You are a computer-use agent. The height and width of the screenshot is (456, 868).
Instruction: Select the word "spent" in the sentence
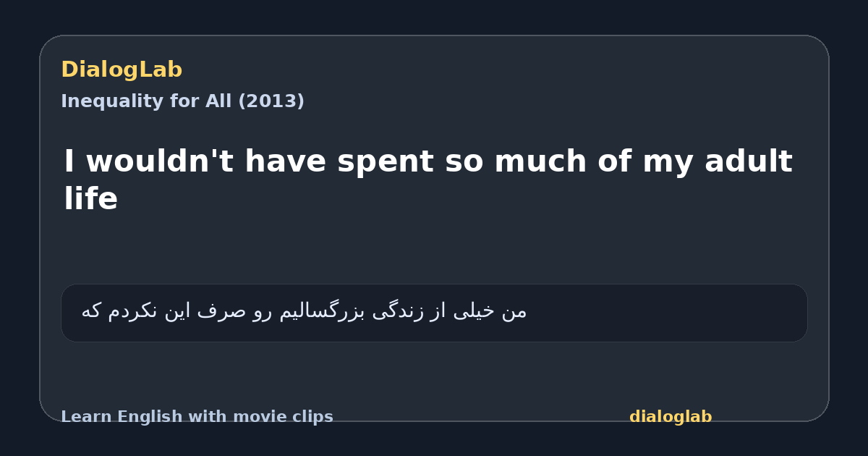point(386,162)
